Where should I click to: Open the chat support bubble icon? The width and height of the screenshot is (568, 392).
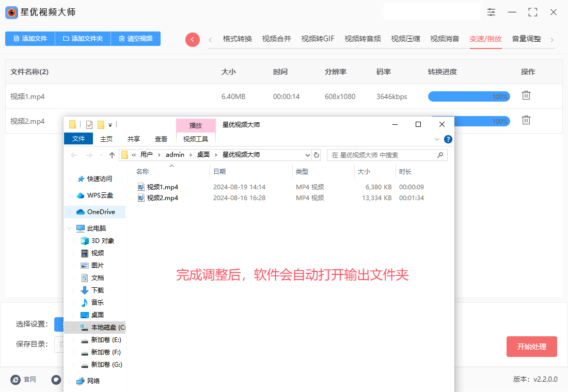click(56, 380)
